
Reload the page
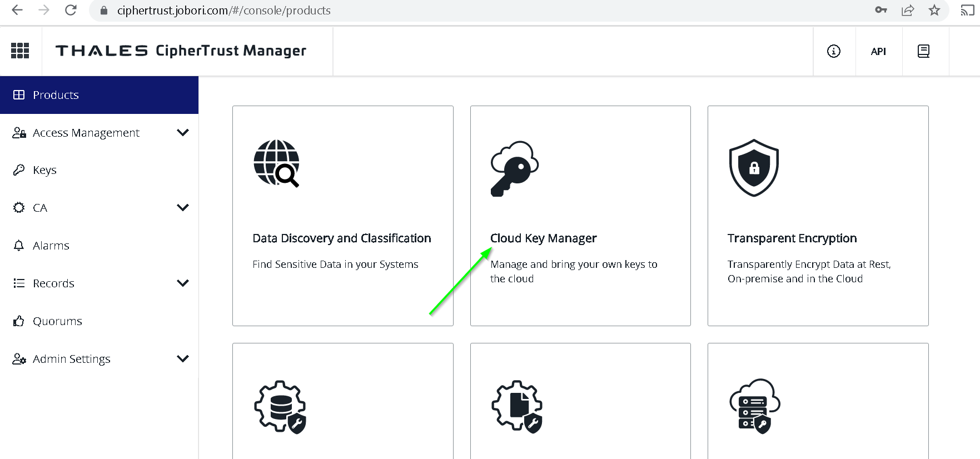point(71,10)
